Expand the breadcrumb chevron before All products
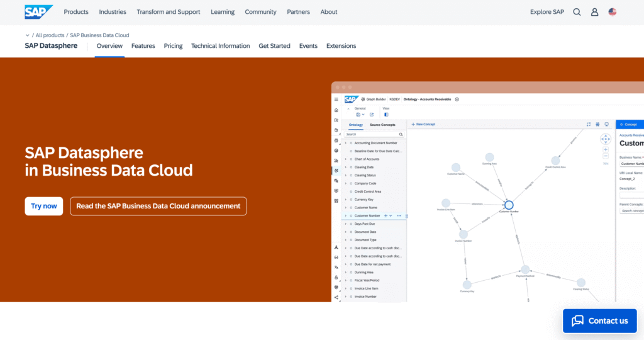 coord(27,35)
